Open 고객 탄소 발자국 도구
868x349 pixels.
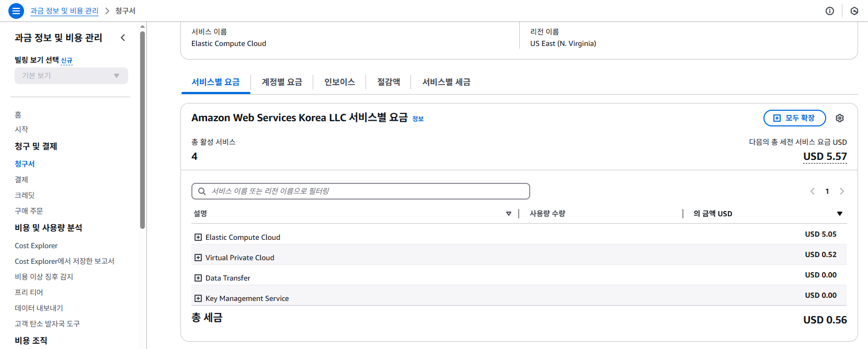(47, 324)
